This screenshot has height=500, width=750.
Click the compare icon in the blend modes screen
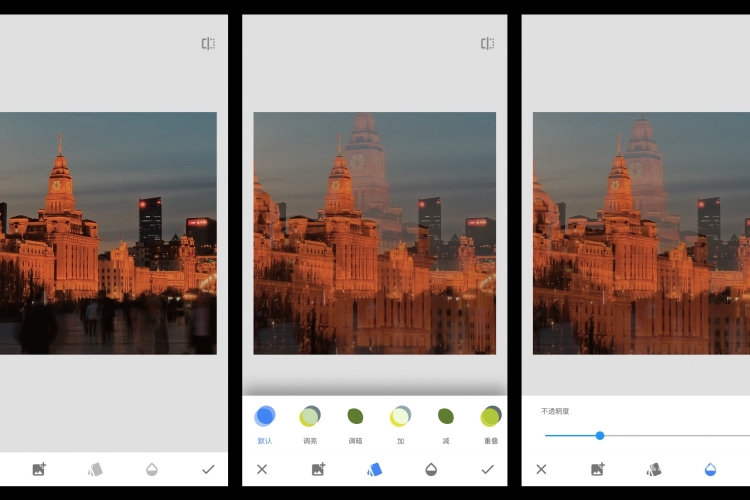tap(487, 44)
